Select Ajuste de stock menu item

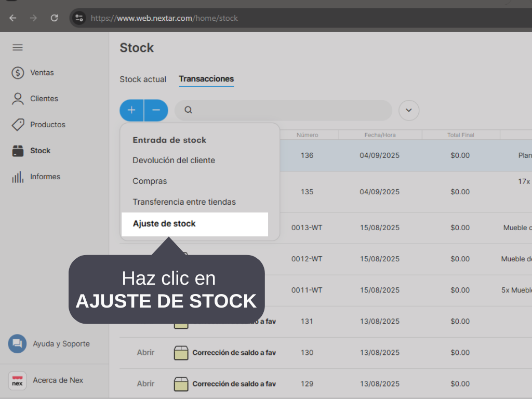tap(195, 224)
